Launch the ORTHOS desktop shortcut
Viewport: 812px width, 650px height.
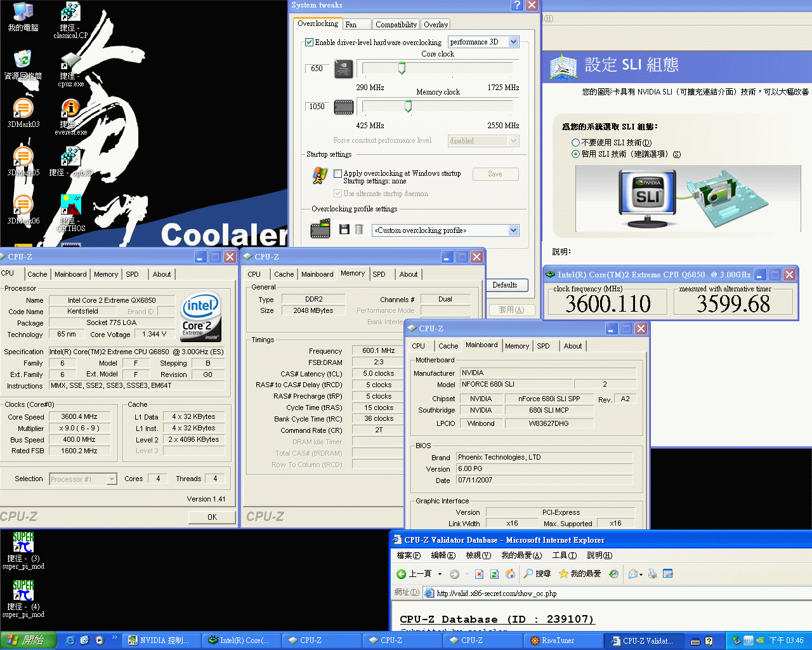(x=70, y=213)
